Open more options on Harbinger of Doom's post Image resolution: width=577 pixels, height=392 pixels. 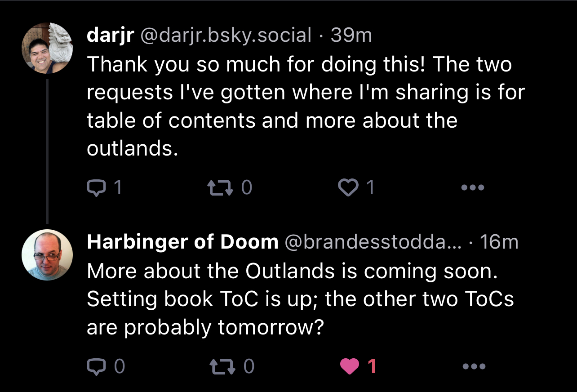474,367
